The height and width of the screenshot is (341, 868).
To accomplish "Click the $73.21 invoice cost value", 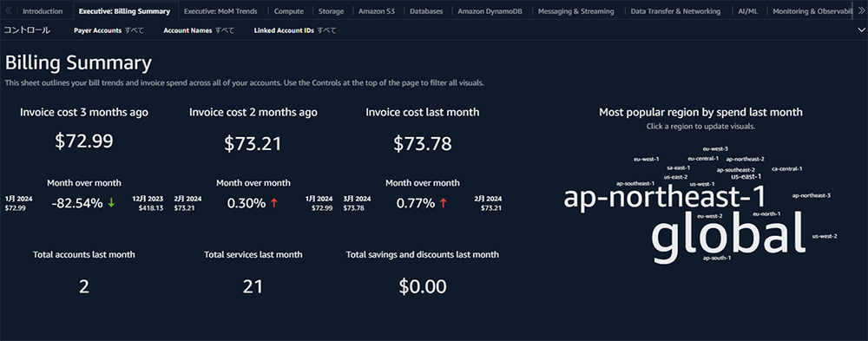I will tap(253, 143).
